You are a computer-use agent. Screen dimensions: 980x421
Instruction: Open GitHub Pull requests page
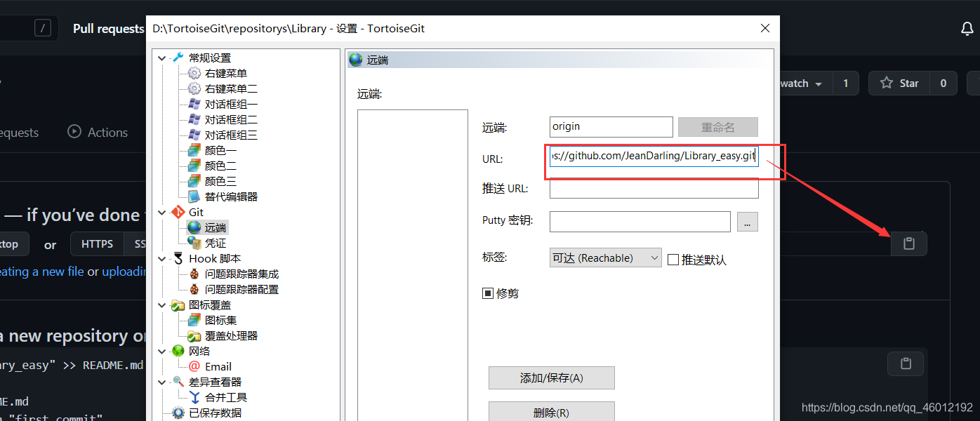pyautogui.click(x=108, y=29)
